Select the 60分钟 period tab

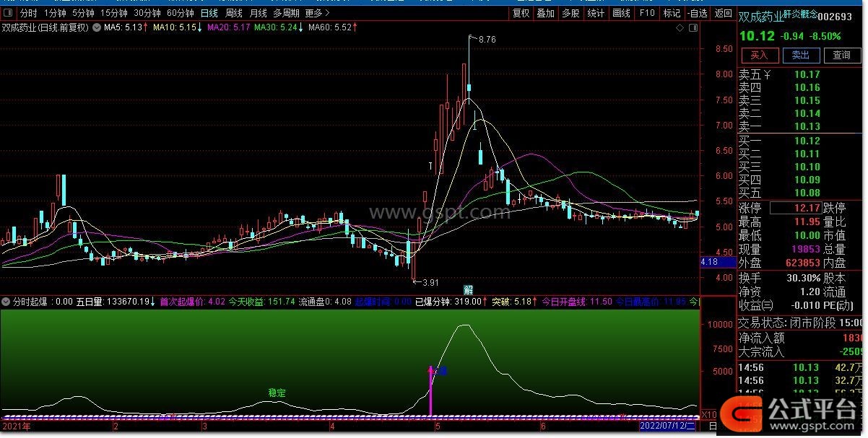coord(181,13)
